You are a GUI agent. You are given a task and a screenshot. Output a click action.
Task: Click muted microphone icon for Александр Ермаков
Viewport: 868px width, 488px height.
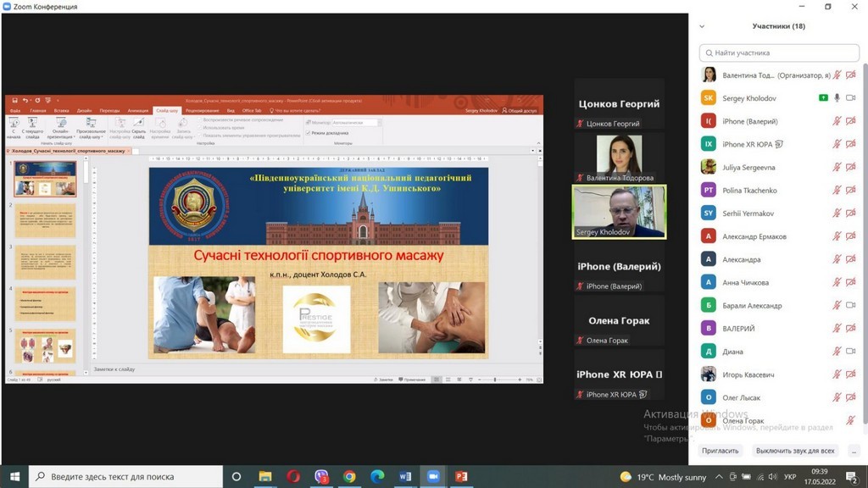coord(837,236)
